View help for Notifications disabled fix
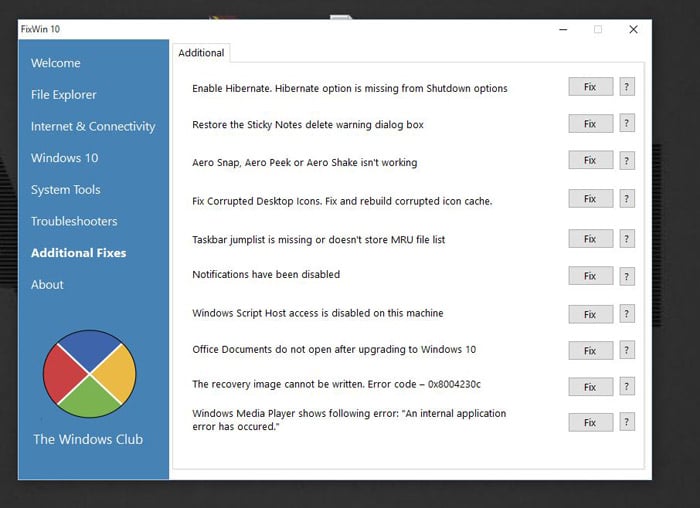 (627, 276)
